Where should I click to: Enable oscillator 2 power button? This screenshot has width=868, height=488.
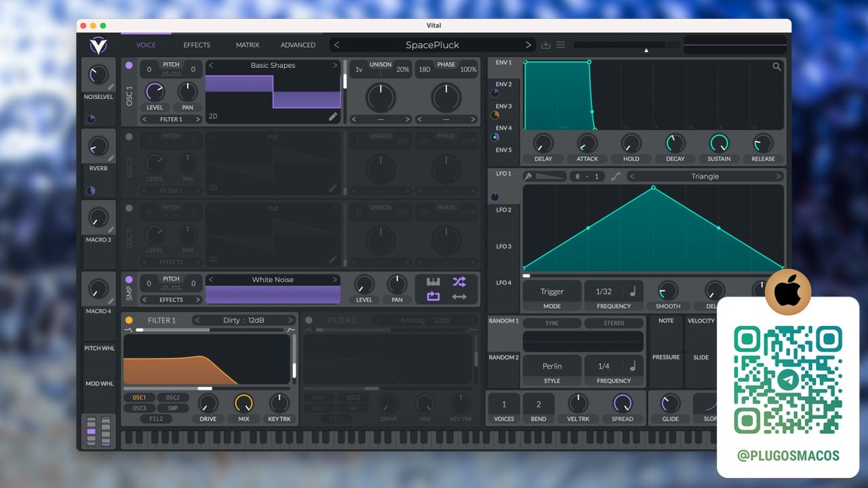click(x=129, y=137)
